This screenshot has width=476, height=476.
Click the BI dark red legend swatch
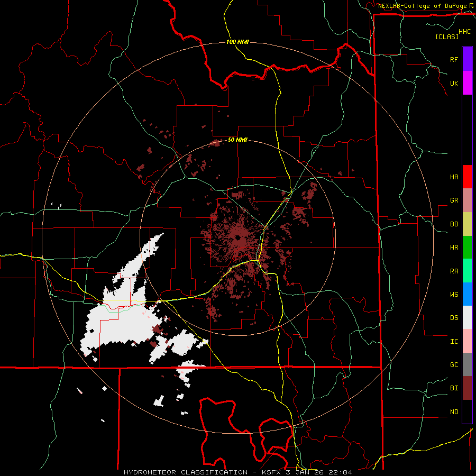click(x=467, y=388)
